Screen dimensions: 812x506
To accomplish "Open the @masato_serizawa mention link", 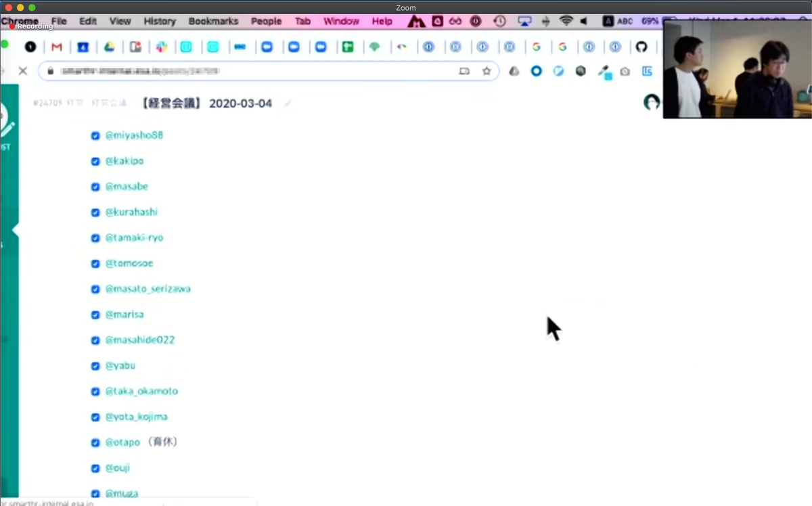I will [x=148, y=289].
